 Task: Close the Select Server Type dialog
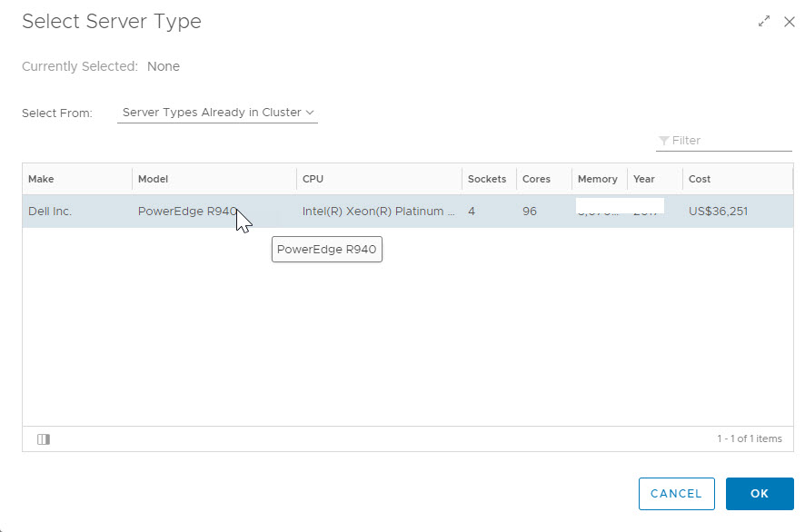(x=789, y=22)
